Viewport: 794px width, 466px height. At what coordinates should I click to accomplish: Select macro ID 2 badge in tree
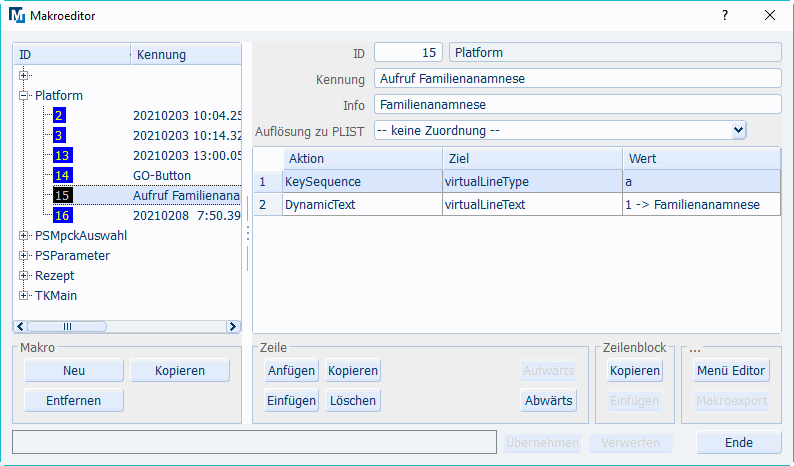[59, 116]
